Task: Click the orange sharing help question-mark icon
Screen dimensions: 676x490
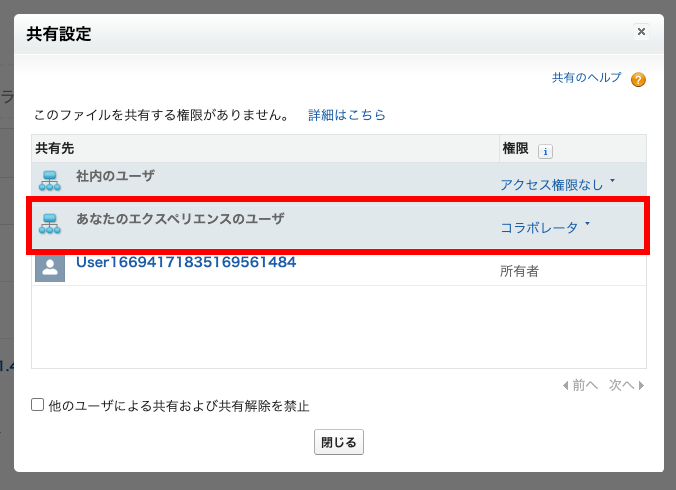Action: (638, 80)
